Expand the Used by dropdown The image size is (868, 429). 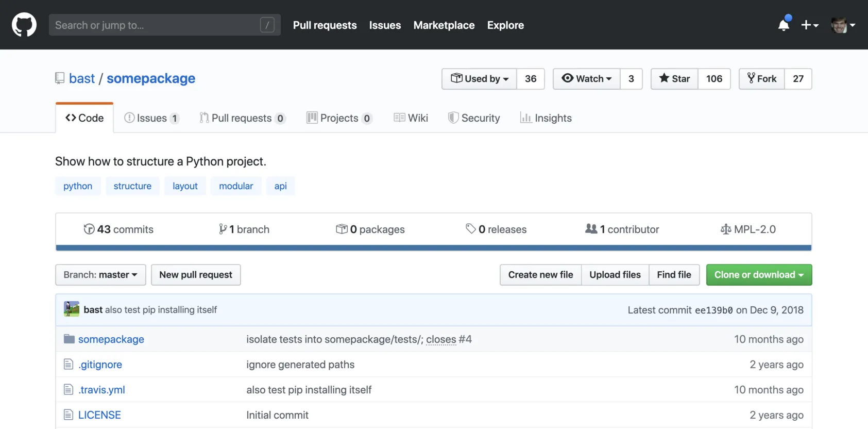pyautogui.click(x=479, y=79)
